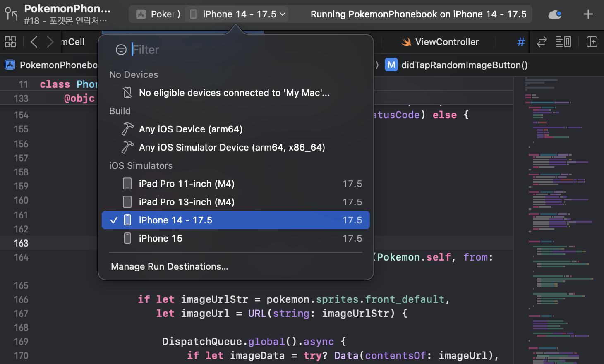Screen dimensions: 604x364
Task: Add an editor on the right
Action: pos(592,42)
